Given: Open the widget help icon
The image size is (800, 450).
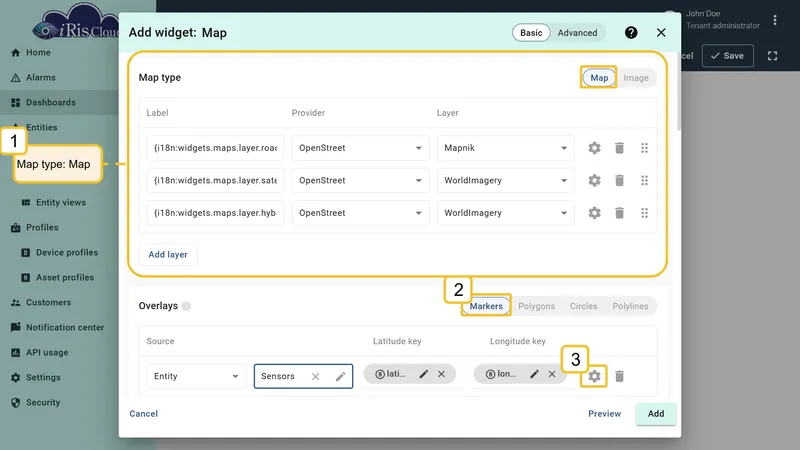Looking at the screenshot, I should (631, 33).
